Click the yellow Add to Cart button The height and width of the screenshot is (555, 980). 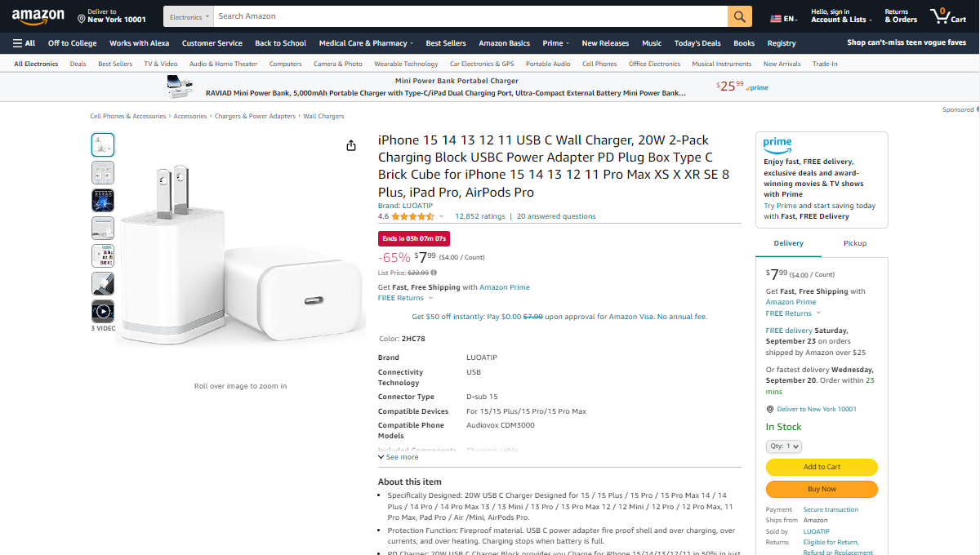[x=822, y=467]
